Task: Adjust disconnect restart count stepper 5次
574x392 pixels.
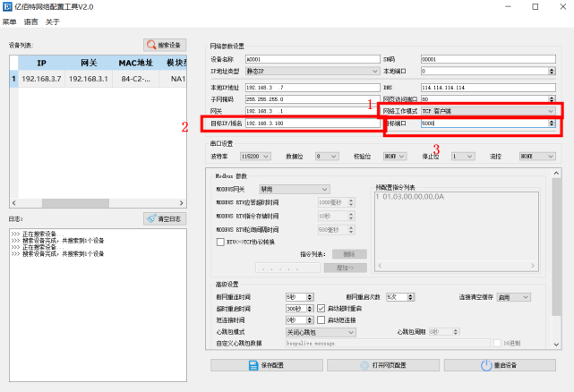Action: coord(411,297)
